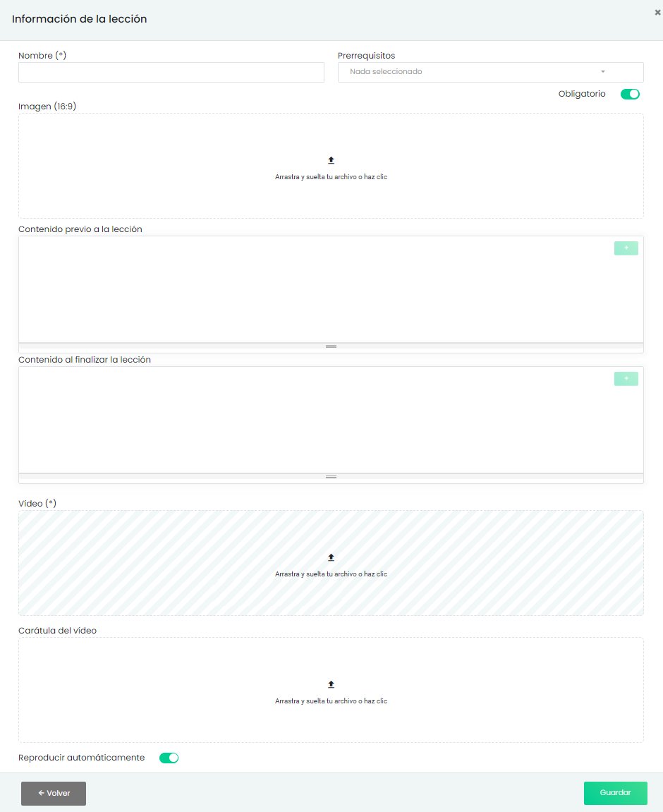This screenshot has height=812, width=663.
Task: Click the Carátula del vídeo drop zone text
Action: click(331, 701)
